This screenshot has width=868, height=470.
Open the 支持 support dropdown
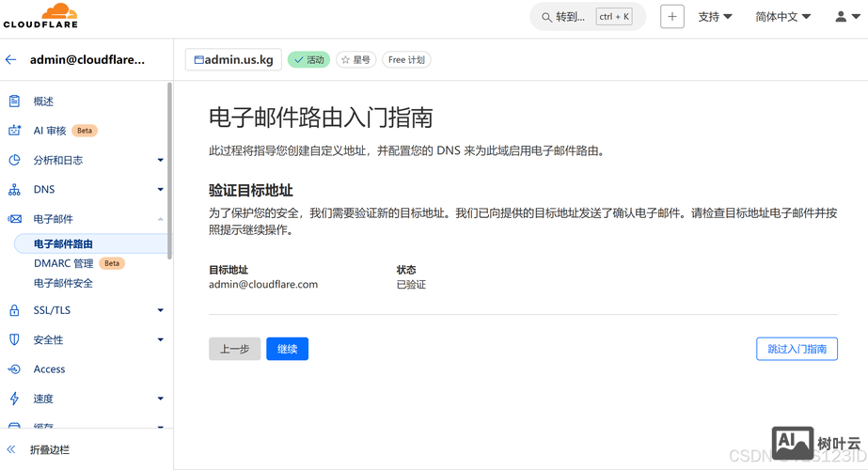tap(716, 17)
